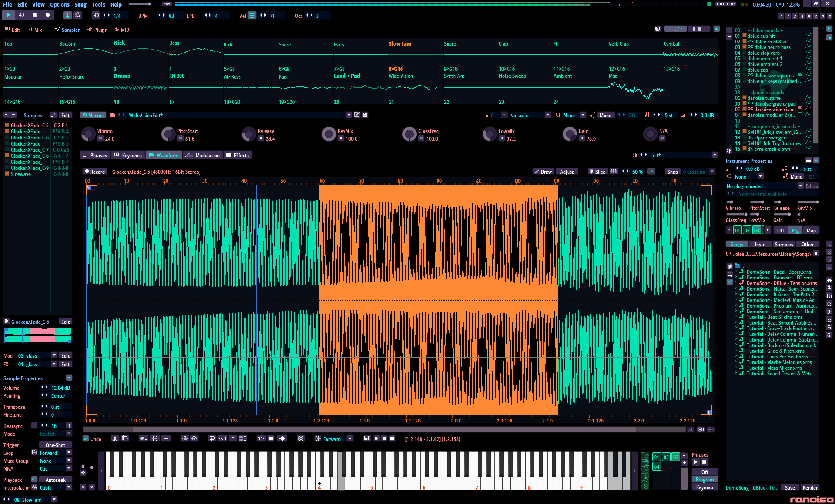The height and width of the screenshot is (504, 835).
Task: Start song playback with the play button
Action: click(x=8, y=15)
